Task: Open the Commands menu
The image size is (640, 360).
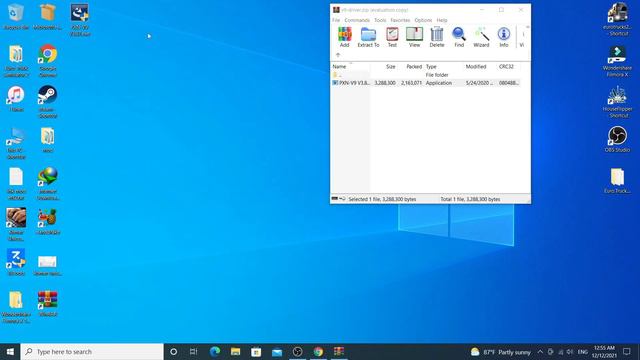Action: coord(357,20)
